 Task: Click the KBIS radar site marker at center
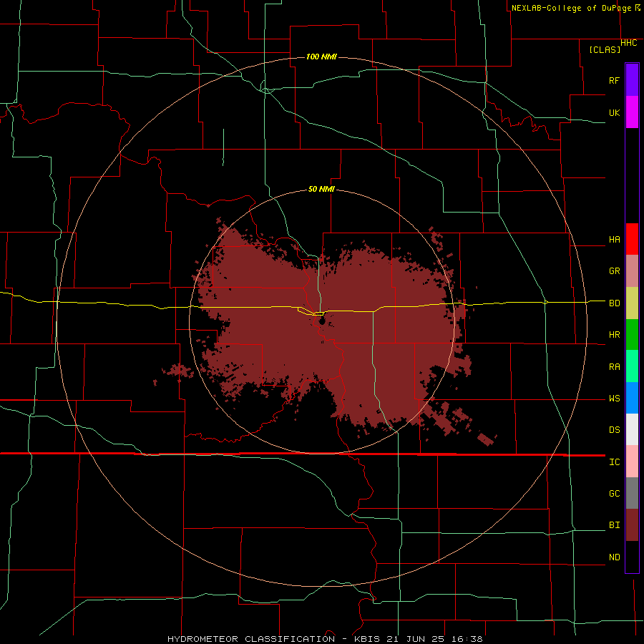pyautogui.click(x=321, y=320)
